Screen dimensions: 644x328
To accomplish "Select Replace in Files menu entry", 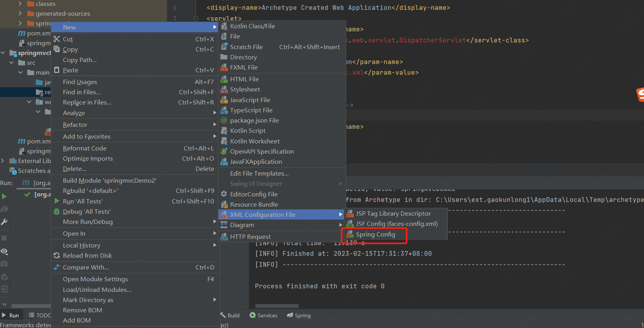I will 135,102.
